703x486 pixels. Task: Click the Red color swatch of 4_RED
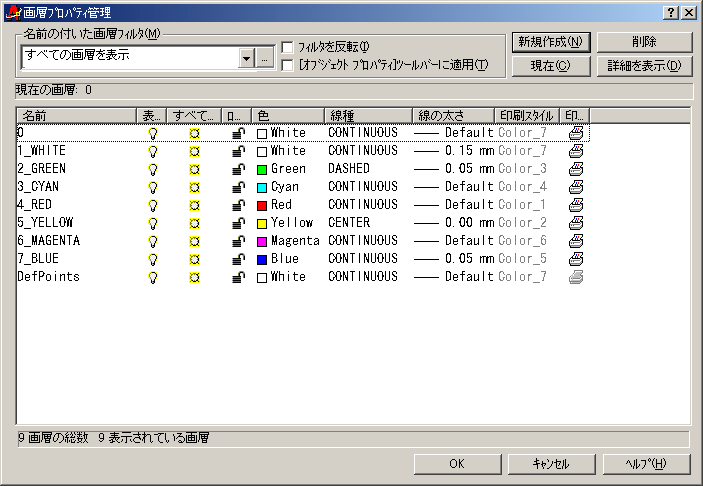(262, 205)
